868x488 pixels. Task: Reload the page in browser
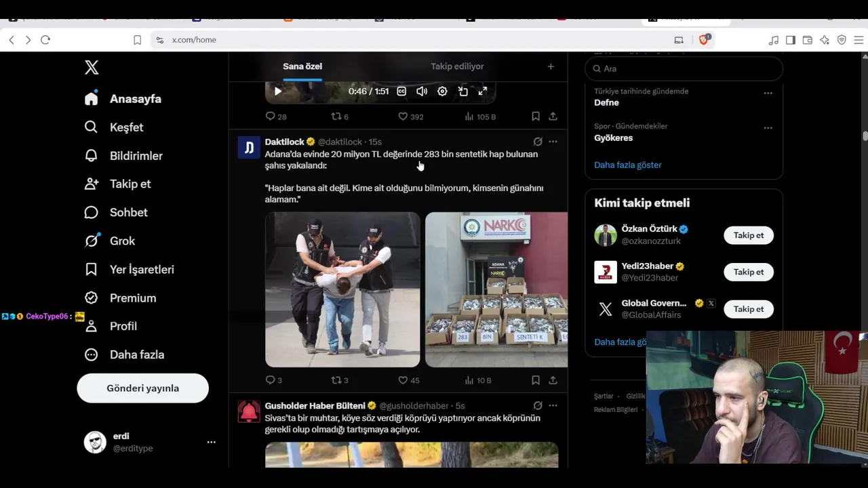pos(45,40)
